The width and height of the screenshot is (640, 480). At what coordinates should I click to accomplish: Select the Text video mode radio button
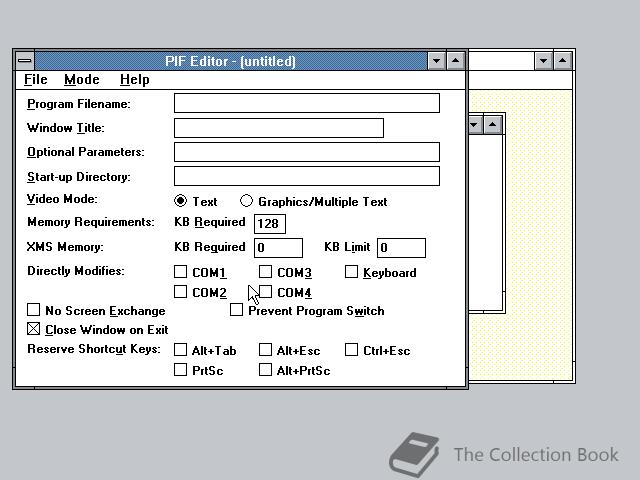tap(180, 201)
